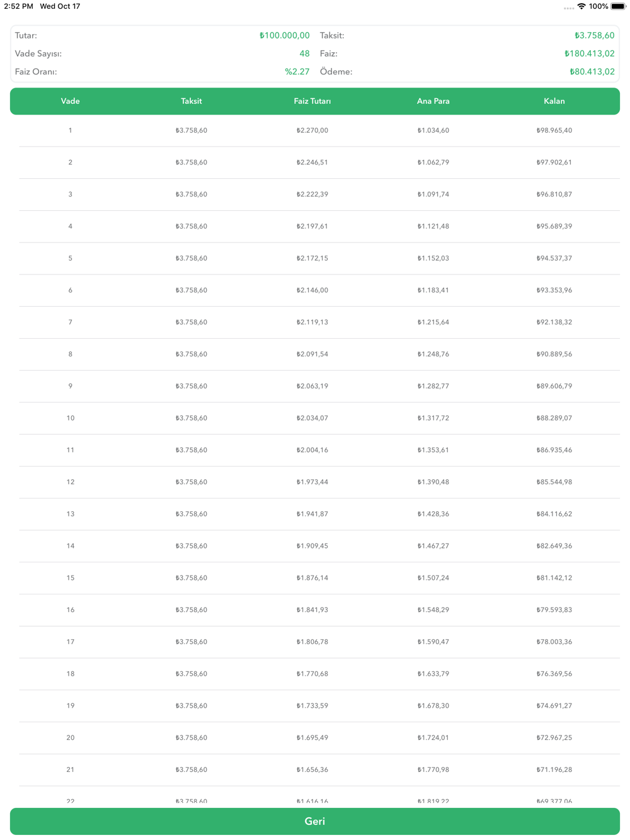630x840 pixels.
Task: Select the Tutar value ₺100.000,00
Action: tap(284, 35)
